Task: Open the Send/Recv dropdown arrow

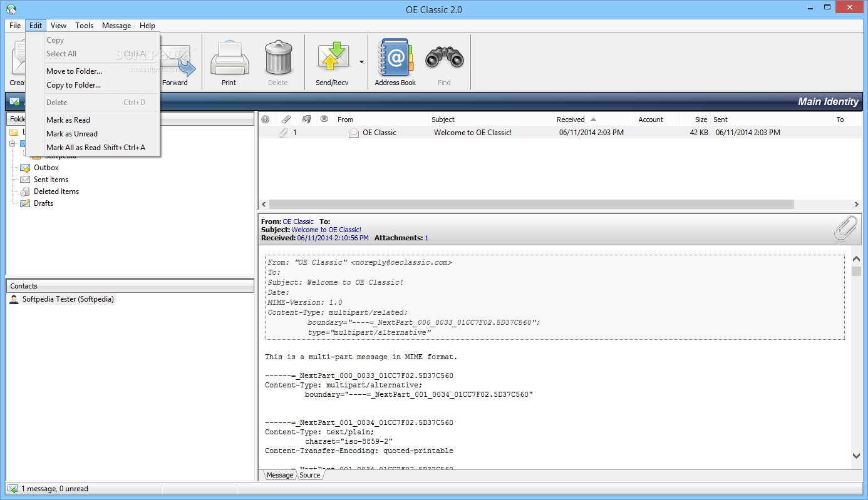Action: tap(361, 62)
